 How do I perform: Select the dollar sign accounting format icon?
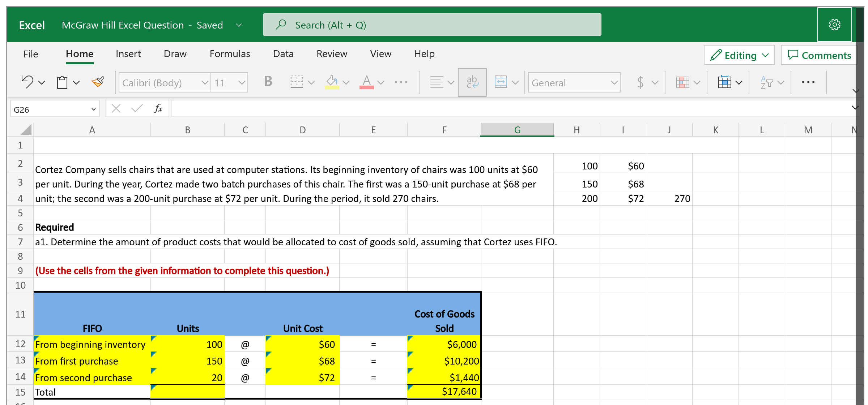coord(640,82)
